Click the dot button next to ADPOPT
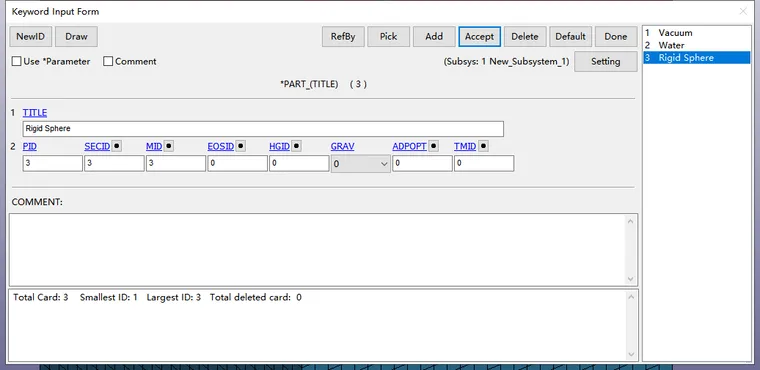The width and height of the screenshot is (760, 370). click(x=433, y=146)
